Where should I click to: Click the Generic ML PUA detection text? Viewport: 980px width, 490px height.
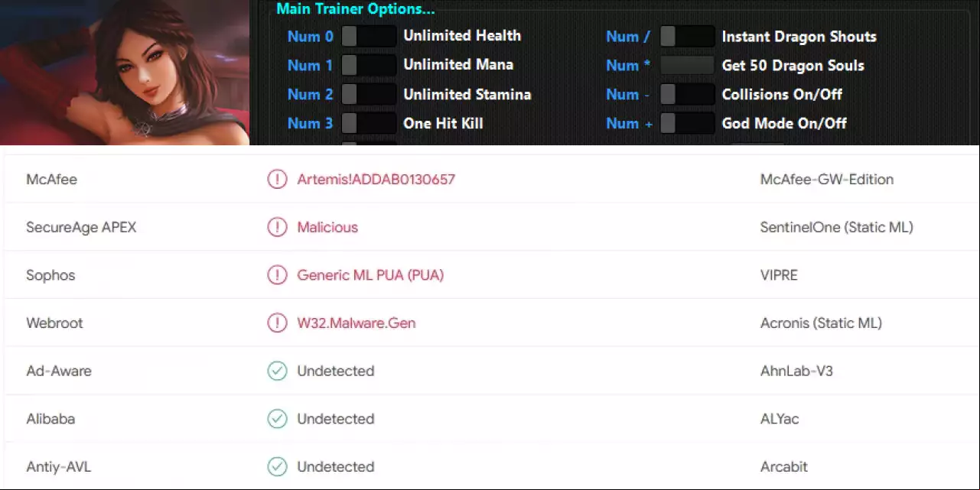pyautogui.click(x=370, y=275)
